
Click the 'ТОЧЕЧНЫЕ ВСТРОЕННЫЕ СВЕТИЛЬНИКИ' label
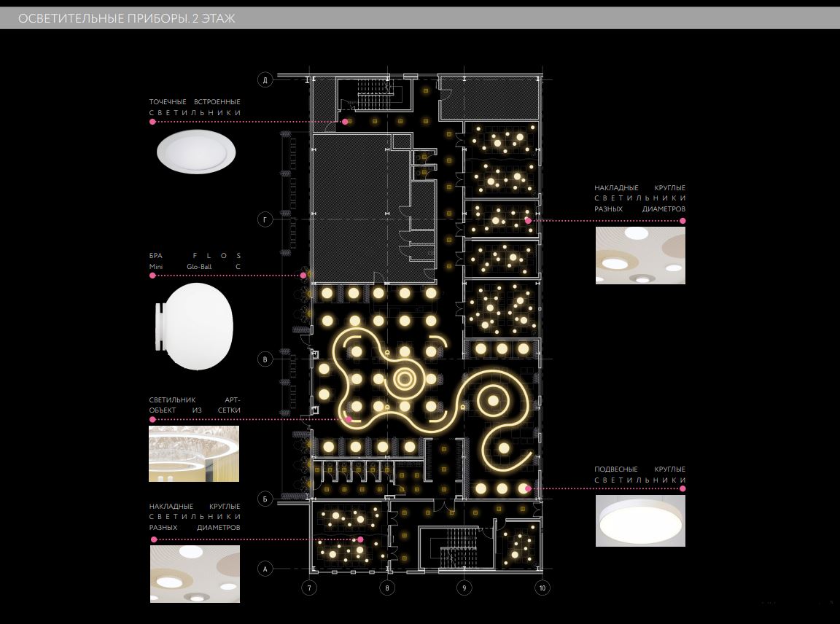tap(195, 107)
